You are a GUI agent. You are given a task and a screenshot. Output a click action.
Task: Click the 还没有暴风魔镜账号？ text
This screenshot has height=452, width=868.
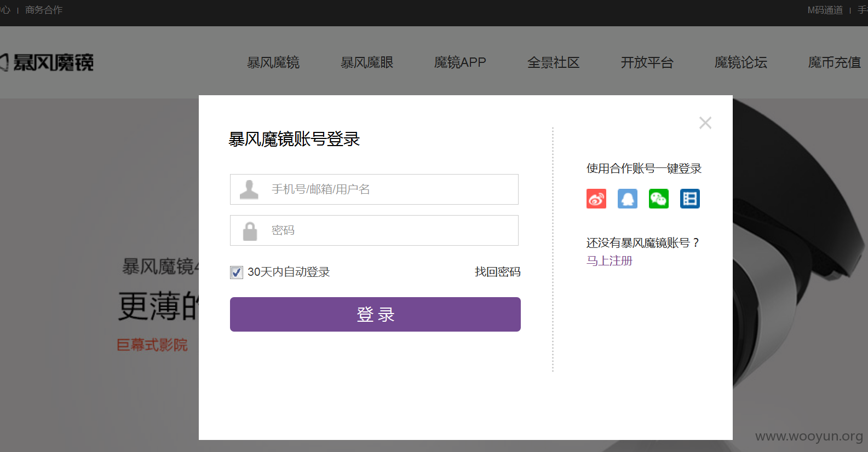click(643, 242)
